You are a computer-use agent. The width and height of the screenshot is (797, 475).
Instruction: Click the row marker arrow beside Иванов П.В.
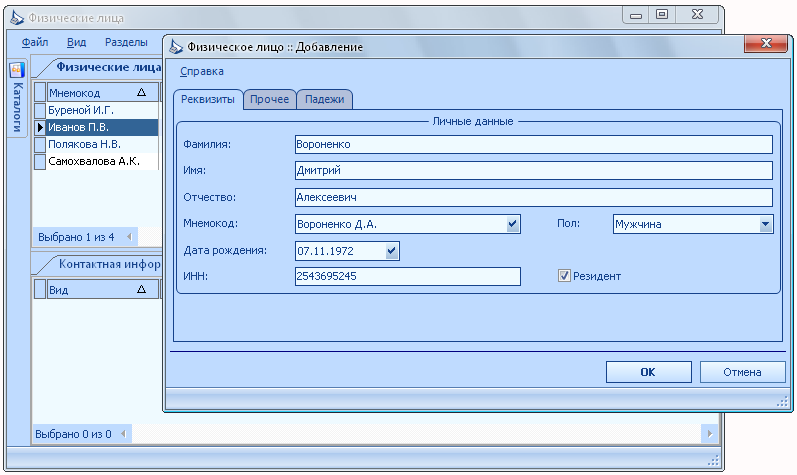pyautogui.click(x=40, y=127)
